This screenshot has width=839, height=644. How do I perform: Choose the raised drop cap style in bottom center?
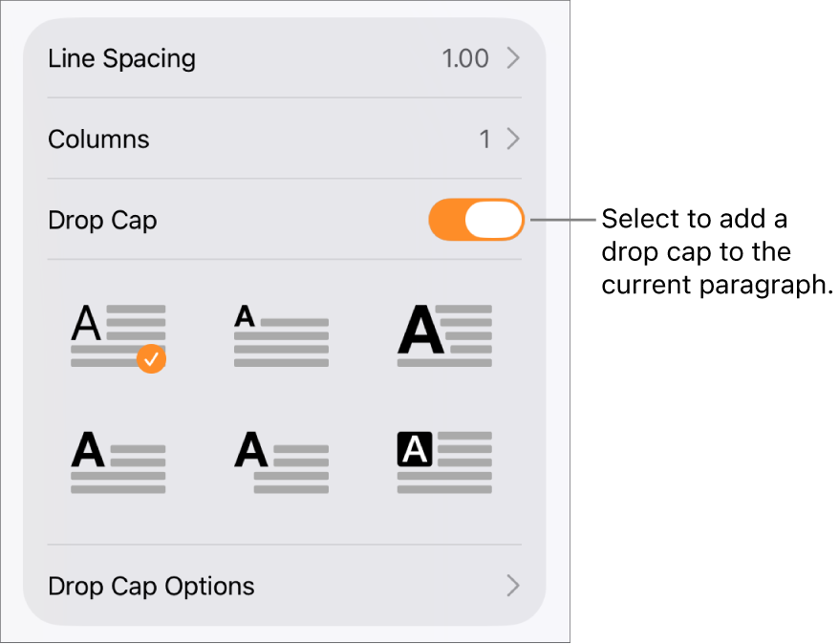coord(281,462)
